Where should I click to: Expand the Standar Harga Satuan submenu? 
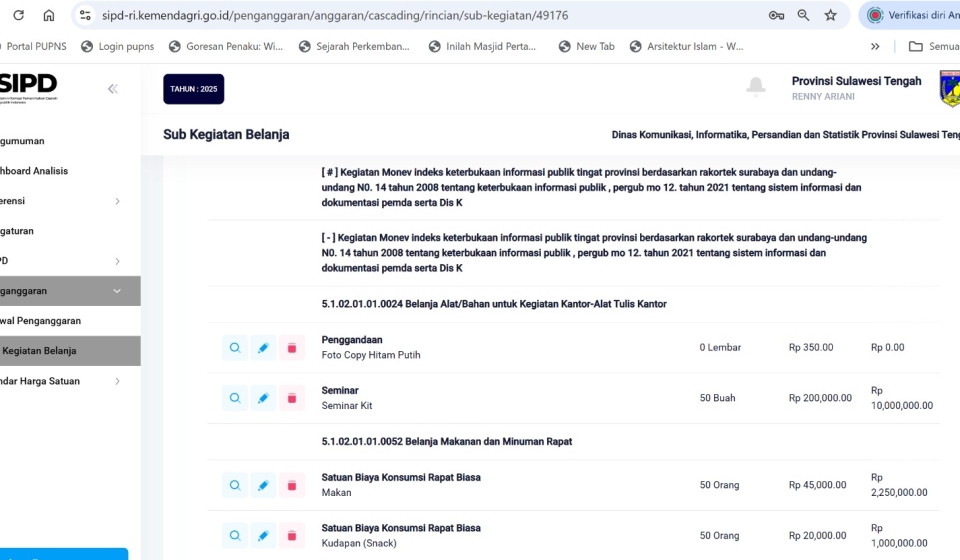(x=117, y=381)
